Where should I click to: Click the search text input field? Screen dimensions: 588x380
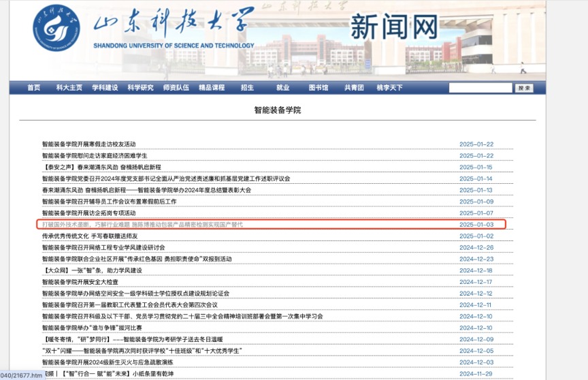[480, 88]
